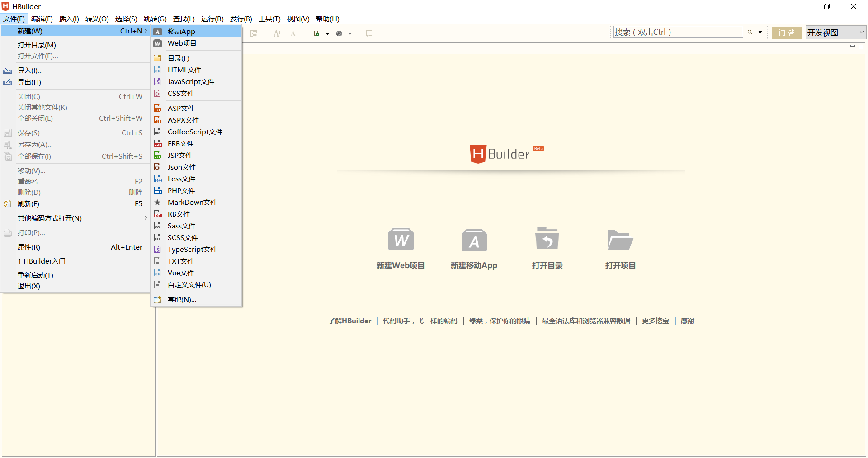The height and width of the screenshot is (458, 868).
Task: Click the ERB文件 file icon
Action: pyautogui.click(x=157, y=143)
